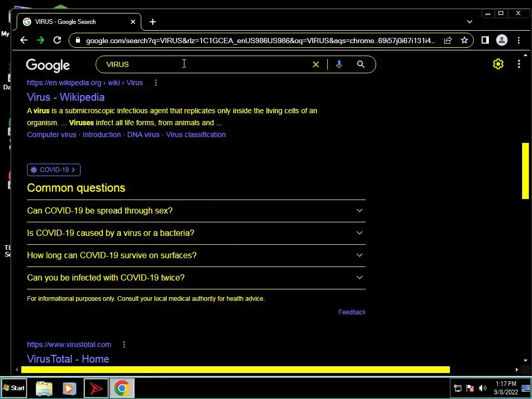Go back using the browser back arrow
Image resolution: width=532 pixels, height=399 pixels.
coord(24,41)
